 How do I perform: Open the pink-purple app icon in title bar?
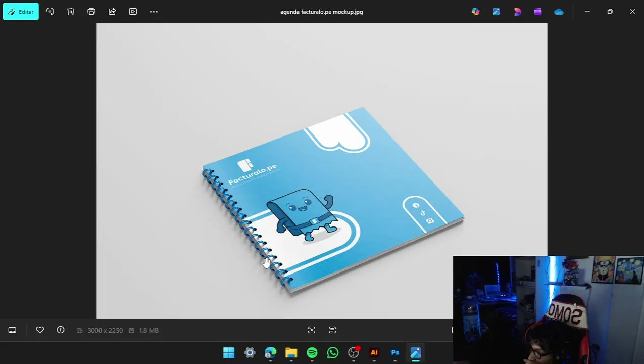517,12
